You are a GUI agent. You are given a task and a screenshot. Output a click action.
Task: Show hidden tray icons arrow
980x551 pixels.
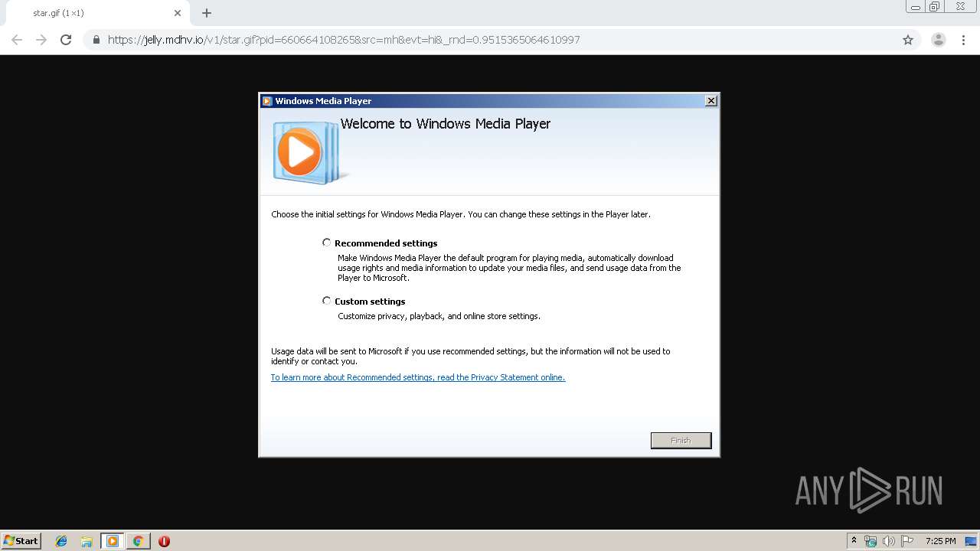854,541
